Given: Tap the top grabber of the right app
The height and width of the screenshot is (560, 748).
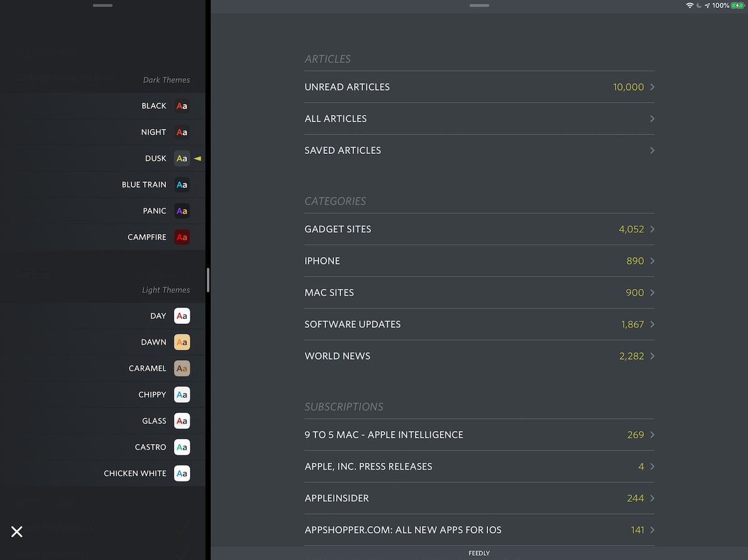Looking at the screenshot, I should pyautogui.click(x=479, y=6).
